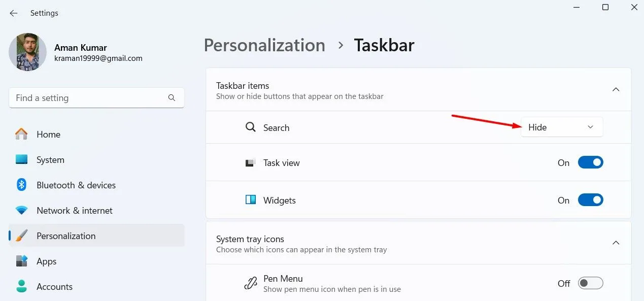Open the Search Hide dropdown
This screenshot has width=644, height=301.
click(562, 127)
